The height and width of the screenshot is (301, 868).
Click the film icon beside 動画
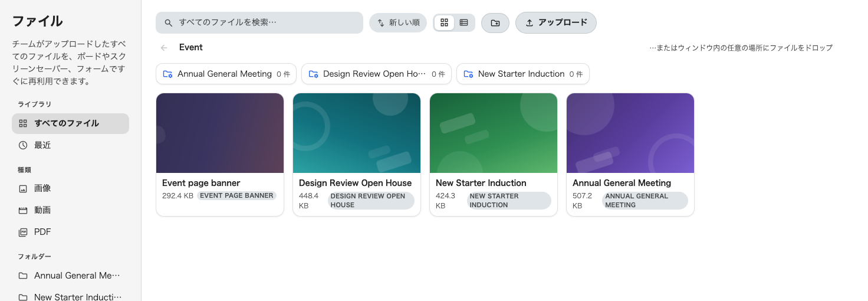tap(23, 210)
